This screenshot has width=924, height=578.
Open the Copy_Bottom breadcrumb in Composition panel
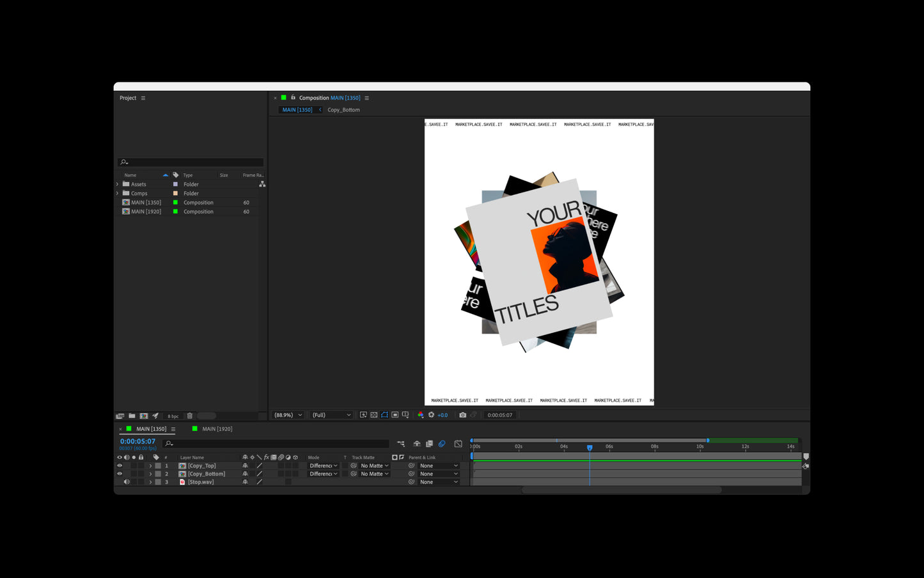tap(343, 110)
